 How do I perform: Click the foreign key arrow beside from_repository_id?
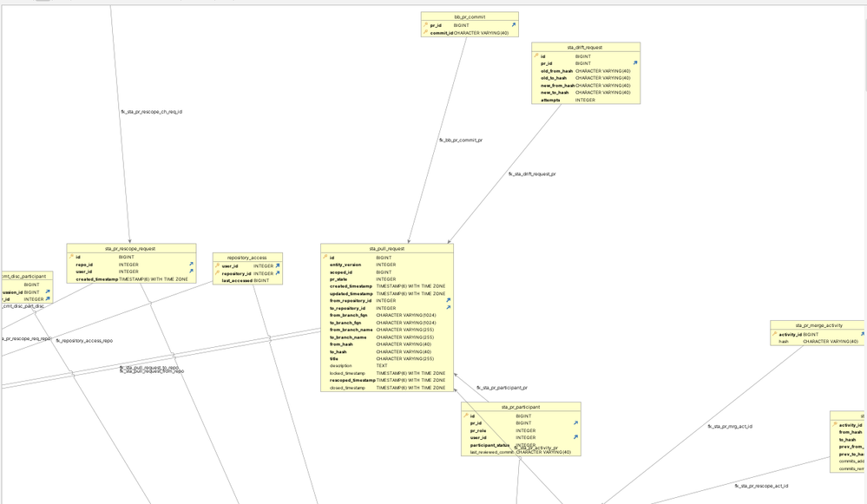click(448, 301)
